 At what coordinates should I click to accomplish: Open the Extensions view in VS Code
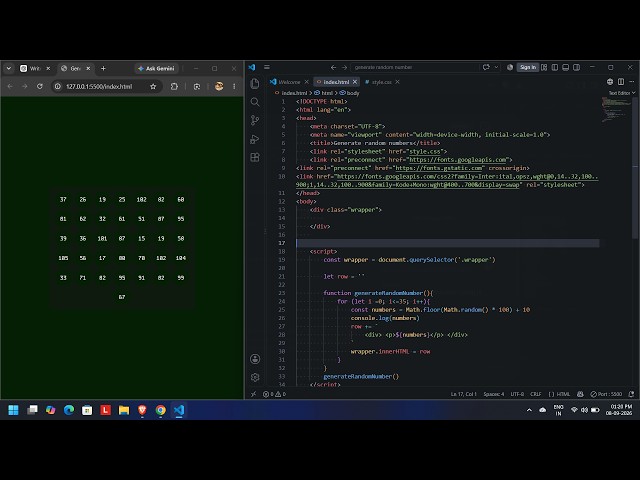[255, 157]
